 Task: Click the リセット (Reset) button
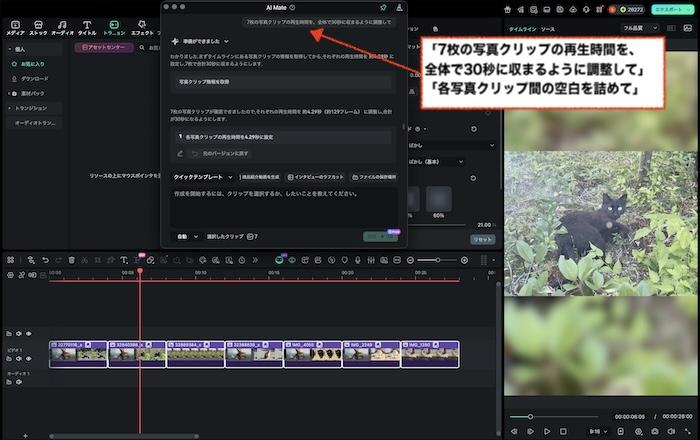click(x=483, y=240)
